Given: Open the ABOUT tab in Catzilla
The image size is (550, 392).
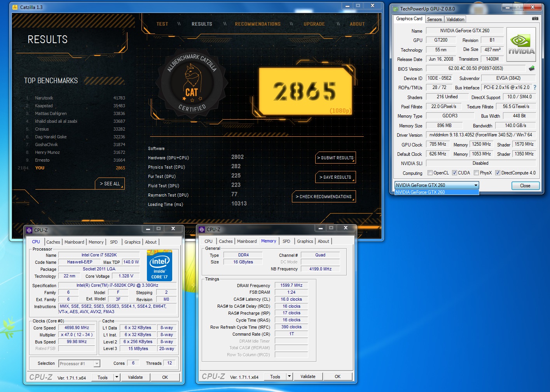Looking at the screenshot, I should coord(357,24).
